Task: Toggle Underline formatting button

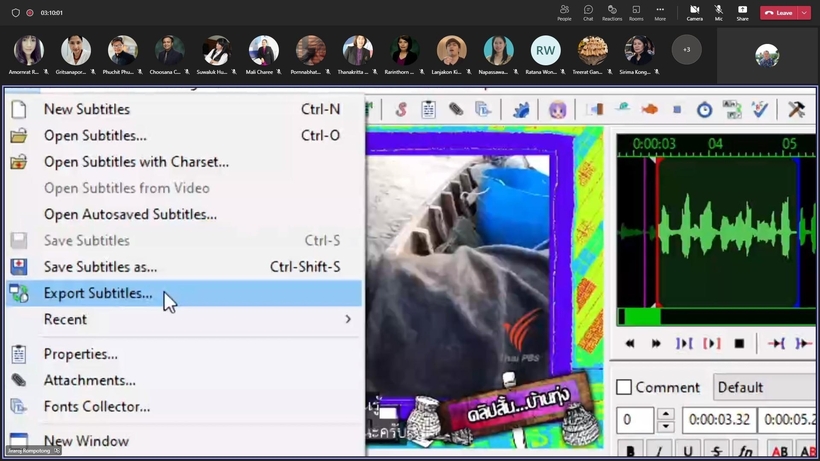Action: pyautogui.click(x=688, y=451)
